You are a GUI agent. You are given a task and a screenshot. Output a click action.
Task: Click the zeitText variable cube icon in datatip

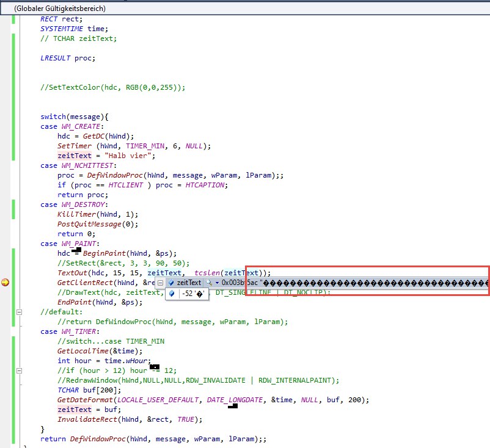click(x=171, y=283)
